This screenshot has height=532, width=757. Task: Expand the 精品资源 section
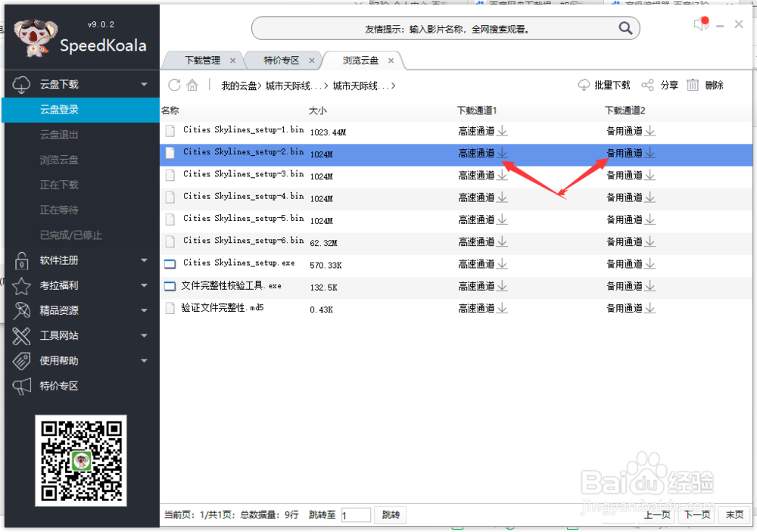click(x=144, y=310)
